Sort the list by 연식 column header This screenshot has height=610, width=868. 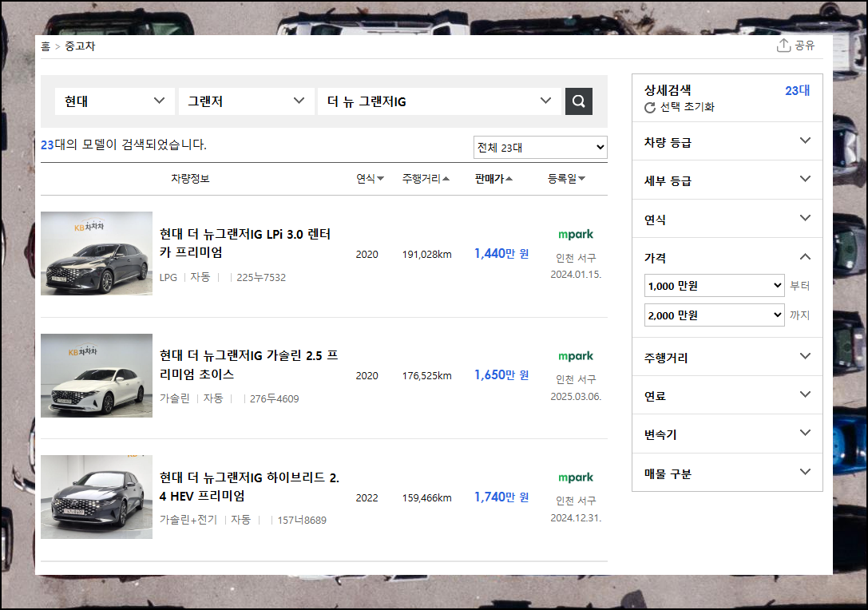[370, 178]
